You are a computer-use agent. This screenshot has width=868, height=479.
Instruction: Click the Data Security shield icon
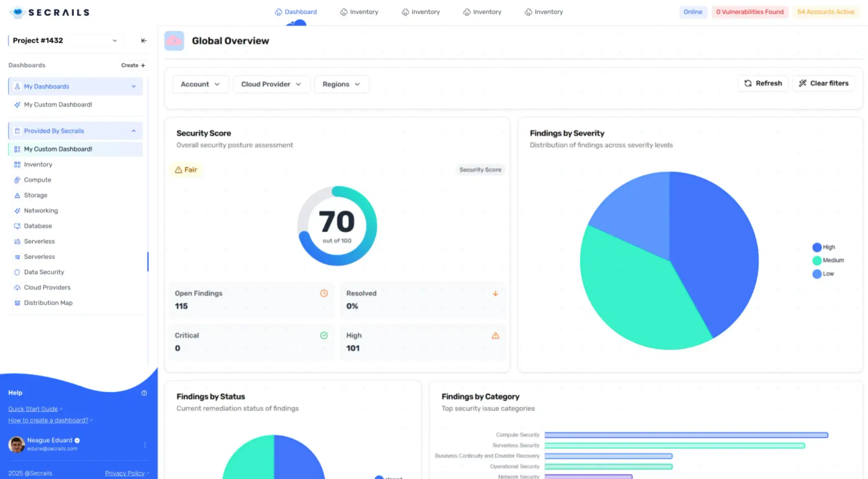pos(17,272)
